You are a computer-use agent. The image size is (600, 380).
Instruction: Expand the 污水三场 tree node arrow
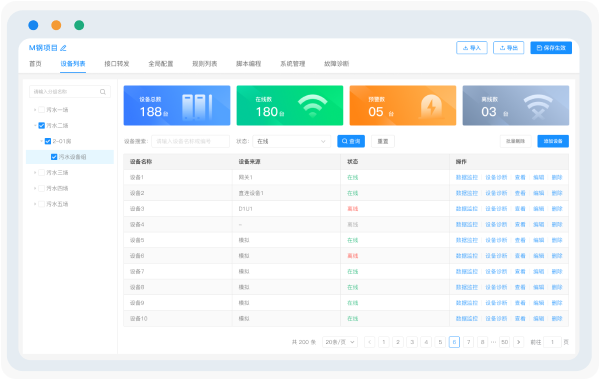tap(35, 173)
